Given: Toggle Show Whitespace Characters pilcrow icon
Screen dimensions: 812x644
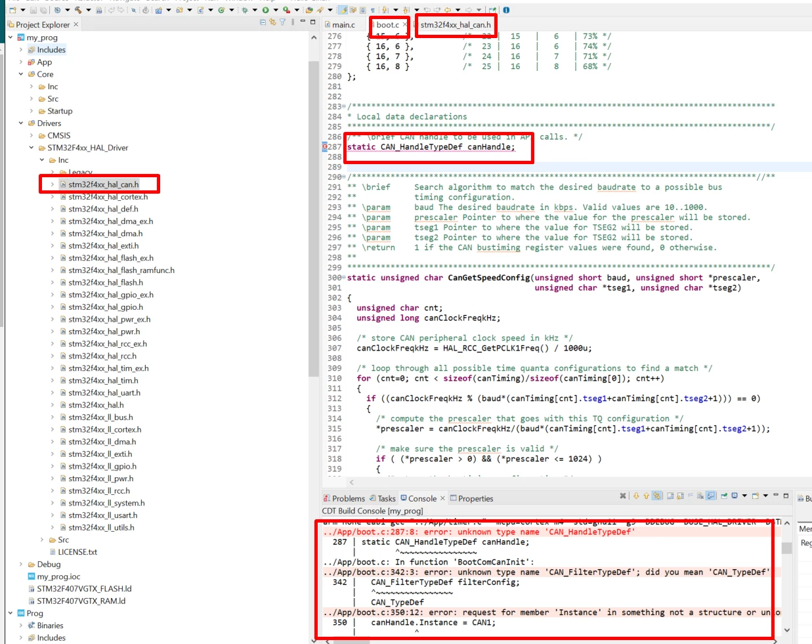Looking at the screenshot, I should point(373,10).
